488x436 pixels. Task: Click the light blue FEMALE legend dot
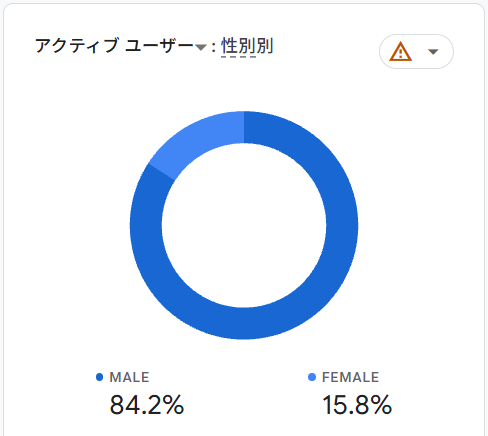(x=312, y=377)
